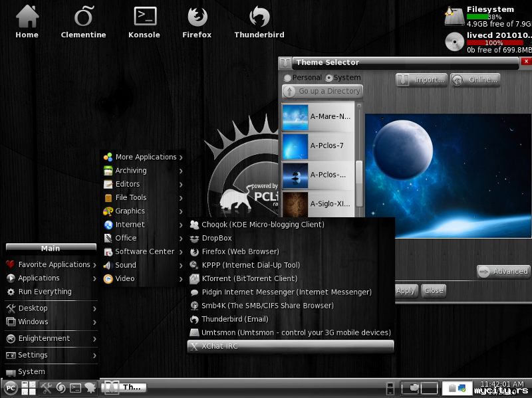Open the terminal launcher in taskbar
Screen dimensions: 532x398
[x=75, y=388]
